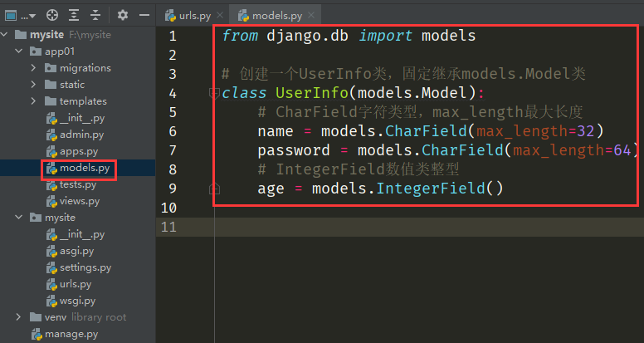Hide the project tool window
The image size is (644, 343).
click(x=144, y=15)
